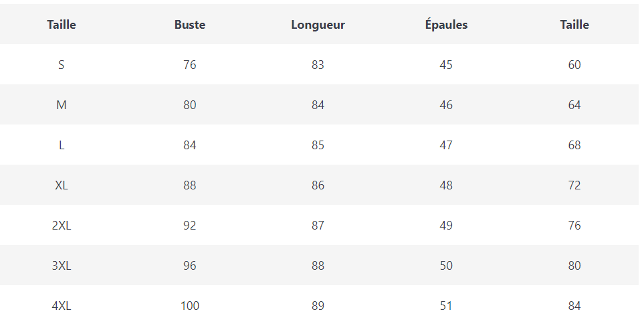Select the Buste value 92 for 2XL
The height and width of the screenshot is (332, 644).
pos(190,226)
